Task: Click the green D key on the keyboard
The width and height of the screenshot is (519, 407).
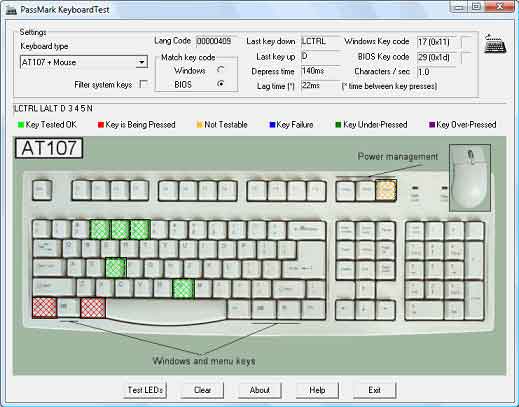Action: click(x=116, y=268)
